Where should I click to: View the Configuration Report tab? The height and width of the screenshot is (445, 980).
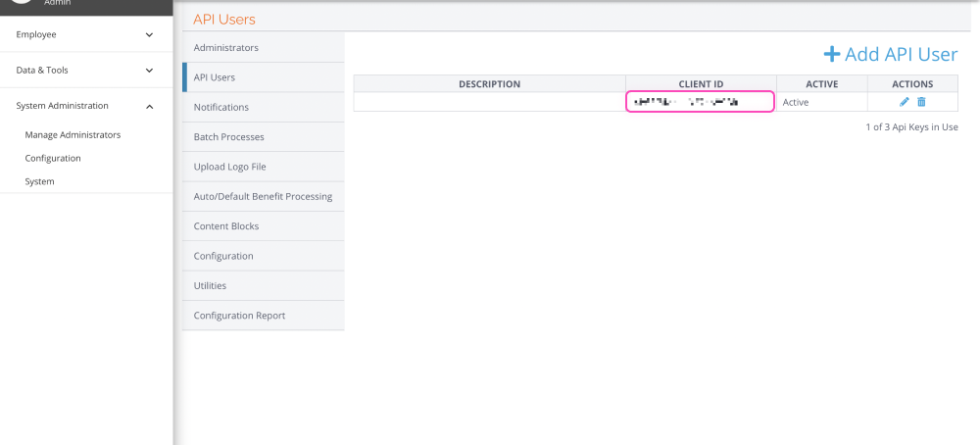[x=240, y=316]
